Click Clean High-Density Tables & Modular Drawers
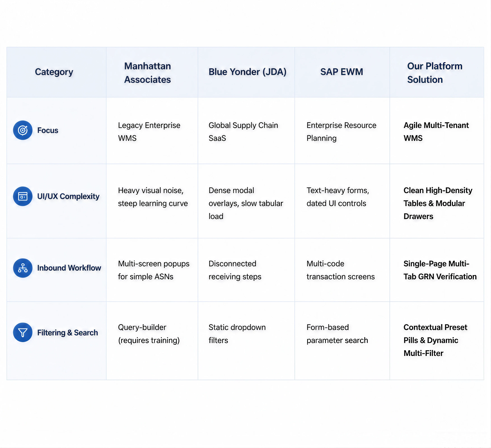Image resolution: width=491 pixels, height=448 pixels. point(438,203)
